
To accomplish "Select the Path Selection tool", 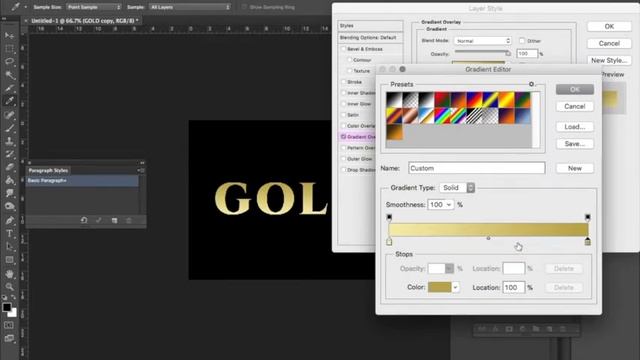I will tap(9, 247).
